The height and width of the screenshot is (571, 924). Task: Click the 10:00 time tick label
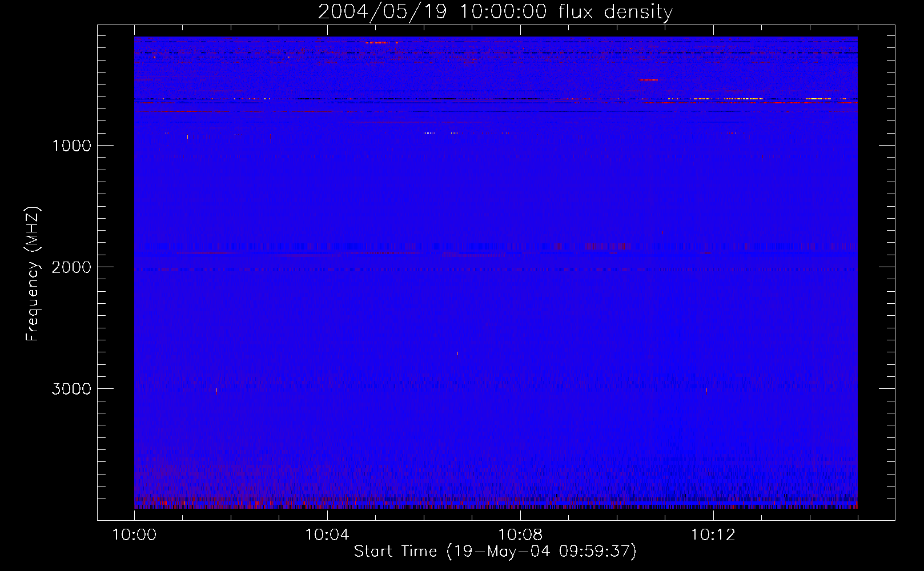pos(134,535)
